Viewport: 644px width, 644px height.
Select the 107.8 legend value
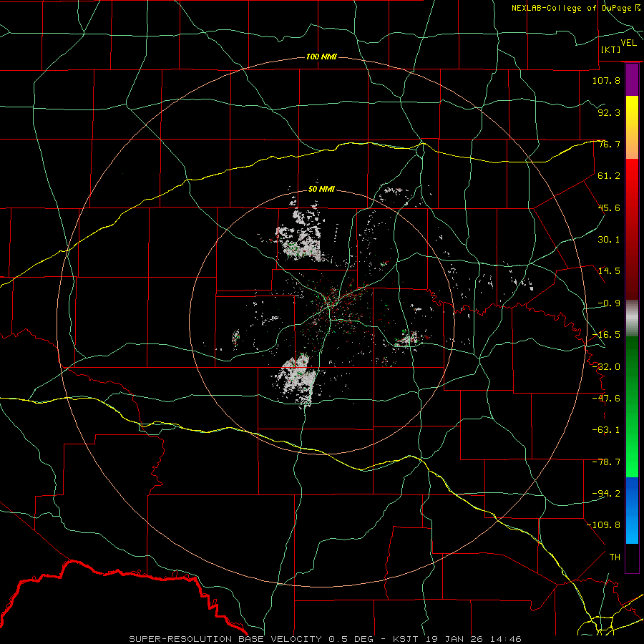click(606, 80)
